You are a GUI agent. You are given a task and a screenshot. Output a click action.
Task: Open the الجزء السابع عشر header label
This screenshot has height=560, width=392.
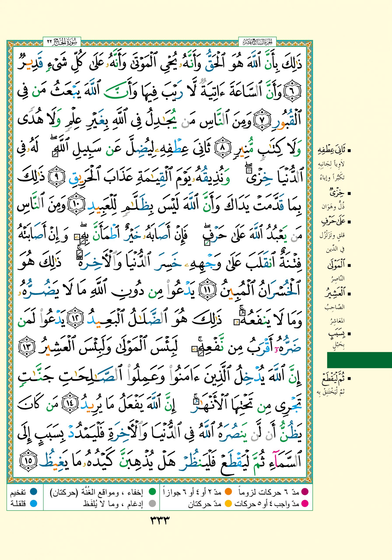[257, 42]
